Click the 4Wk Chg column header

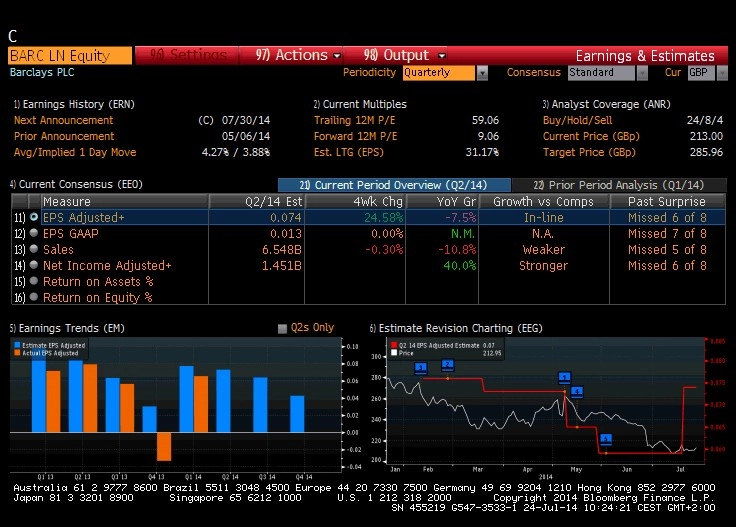tap(355, 201)
